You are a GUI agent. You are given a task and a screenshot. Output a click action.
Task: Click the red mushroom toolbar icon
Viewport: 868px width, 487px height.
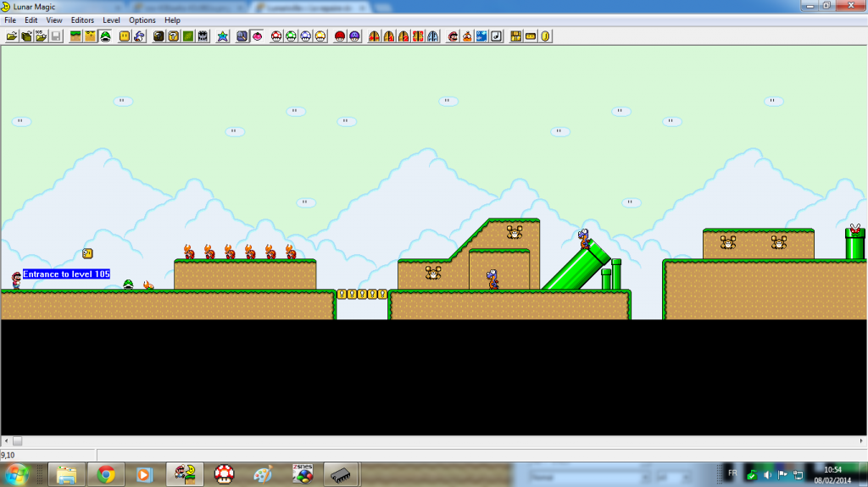click(276, 36)
